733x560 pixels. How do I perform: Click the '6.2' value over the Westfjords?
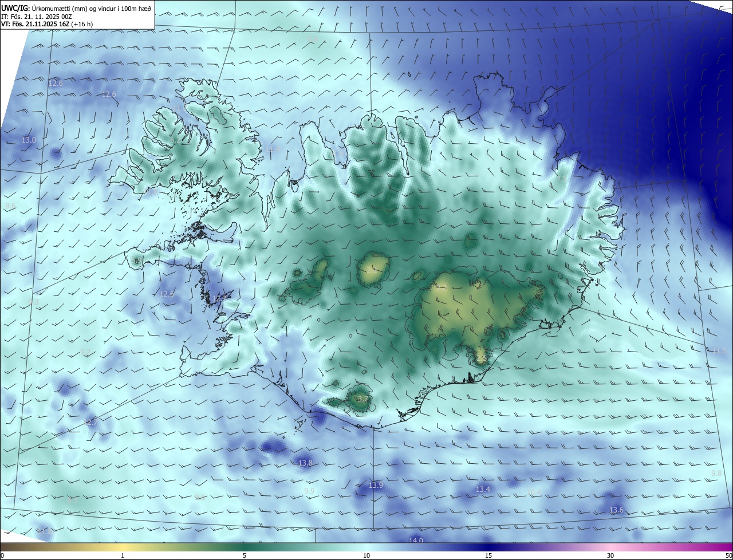175,140
